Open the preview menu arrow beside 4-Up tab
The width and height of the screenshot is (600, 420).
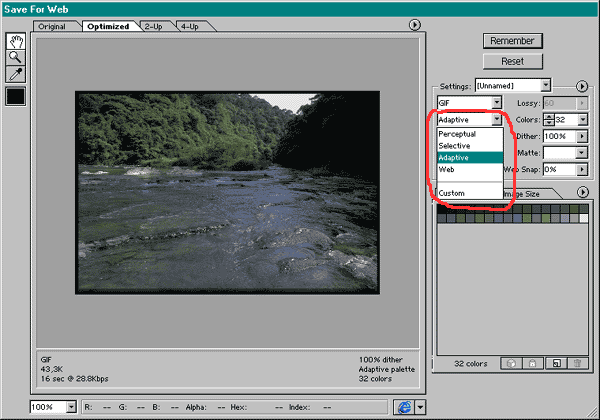(414, 25)
